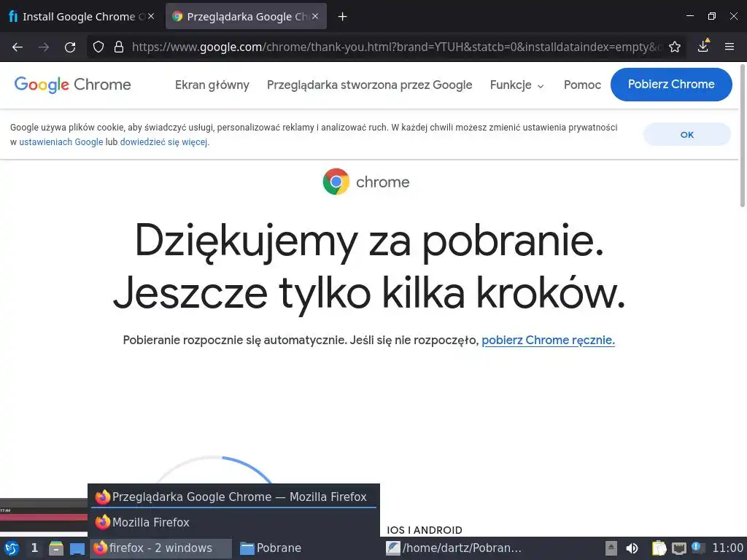Image resolution: width=747 pixels, height=560 pixels.
Task: Bookmark this page with the star icon
Action: (675, 47)
